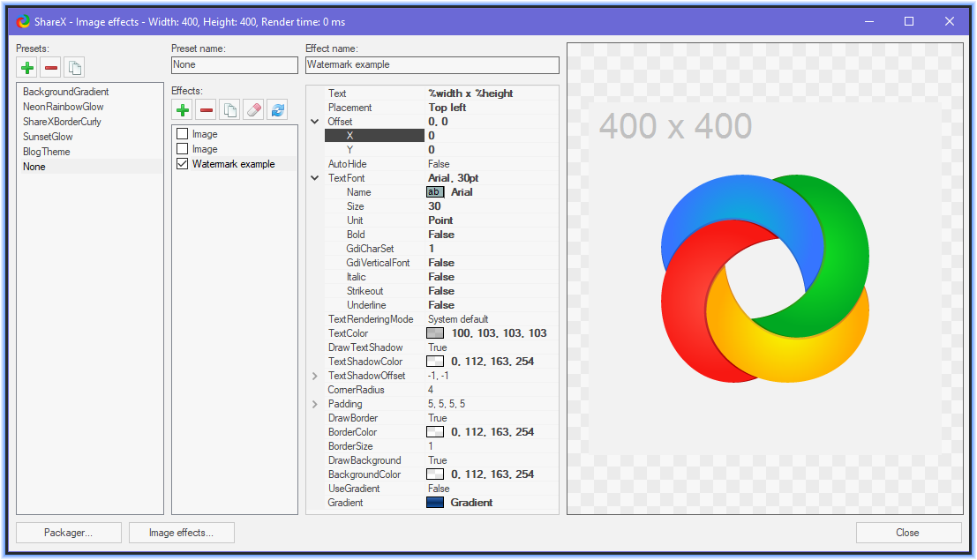Open the Packager dialog
Image resolution: width=977 pixels, height=560 pixels.
point(69,533)
